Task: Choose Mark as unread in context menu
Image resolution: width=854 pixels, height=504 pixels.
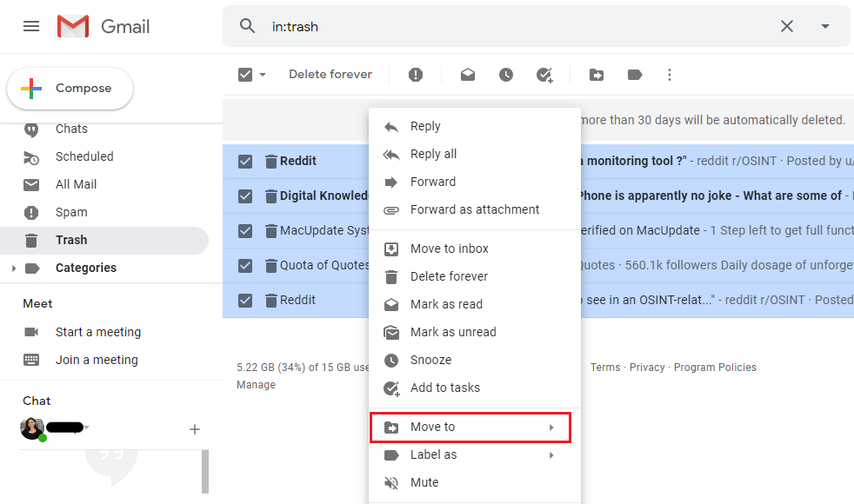Action: (475, 332)
